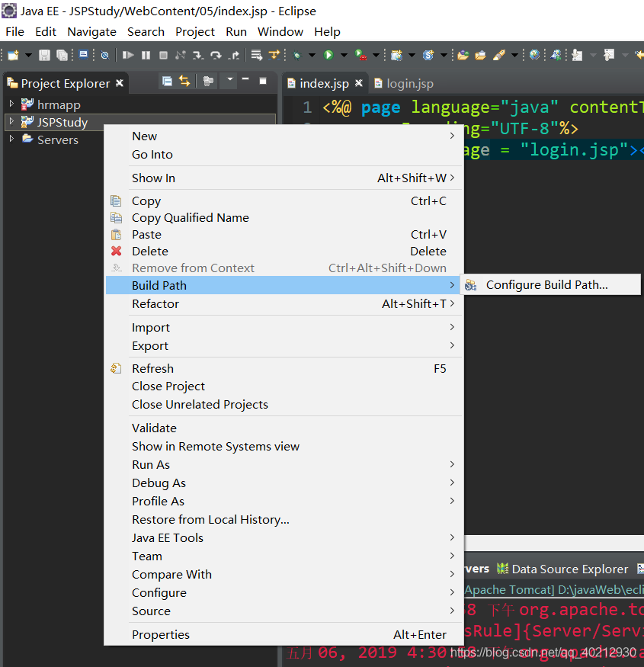Image resolution: width=644 pixels, height=667 pixels.
Task: Open the Data Source Explorer tab
Action: point(562,569)
